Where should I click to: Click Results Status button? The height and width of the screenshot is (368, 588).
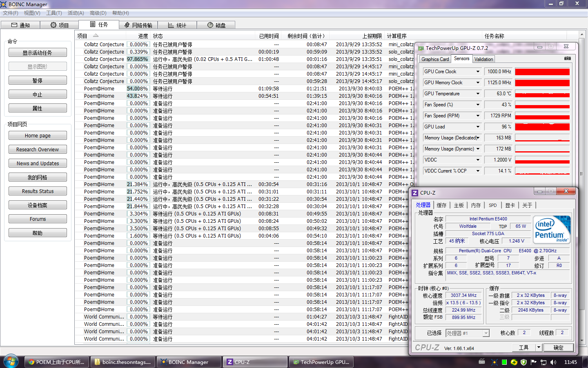38,191
